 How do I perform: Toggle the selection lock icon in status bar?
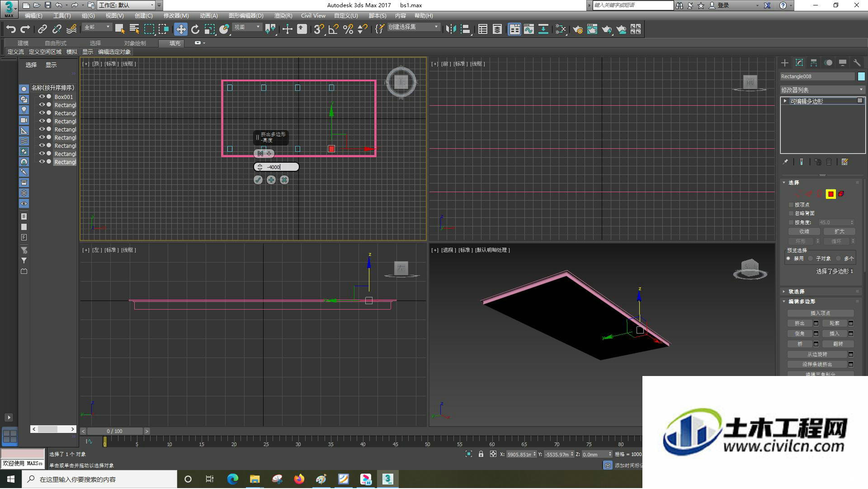coord(481,454)
